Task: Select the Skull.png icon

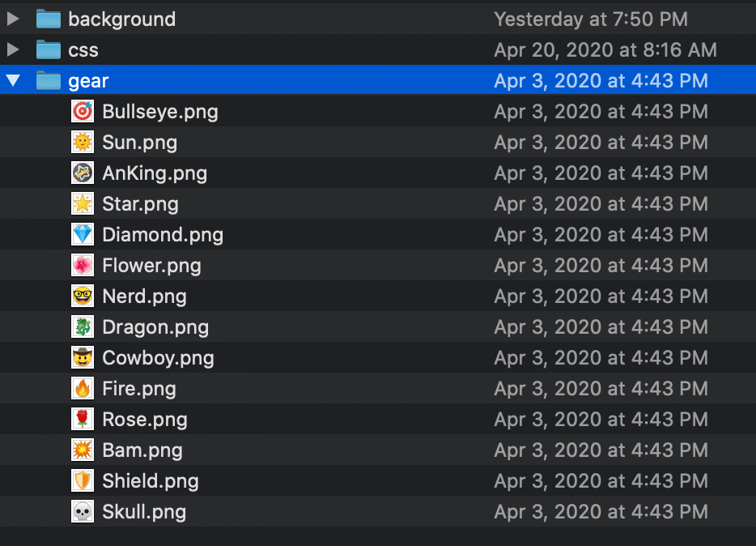Action: coord(83,512)
